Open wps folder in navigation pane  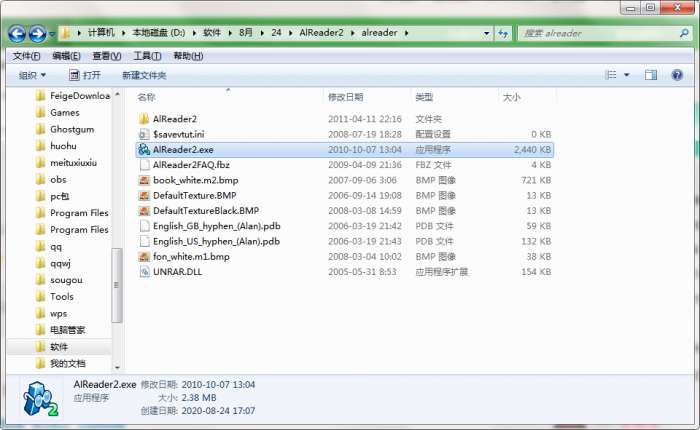(52, 313)
